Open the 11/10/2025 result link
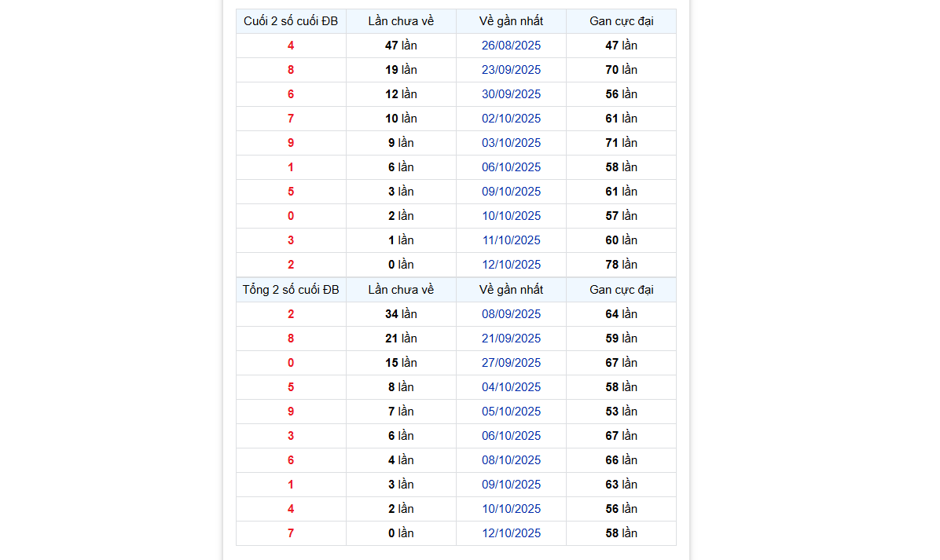Image resolution: width=940 pixels, height=560 pixels. 511,240
